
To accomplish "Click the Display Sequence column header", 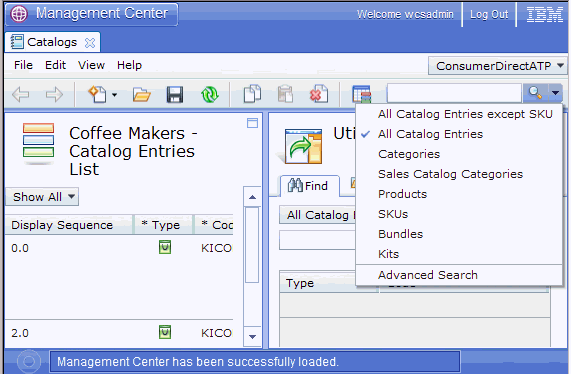I will [x=68, y=225].
